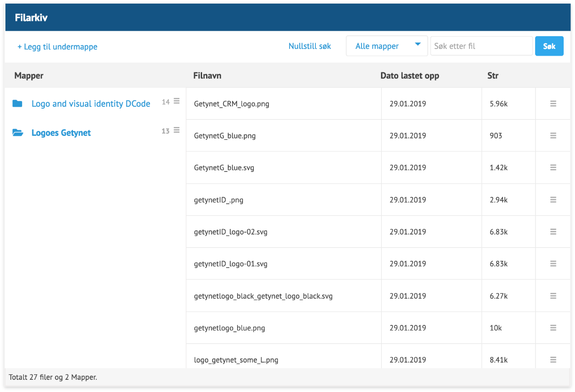
Task: Open menu icon for GetynetG_blue.svg row
Action: click(553, 167)
